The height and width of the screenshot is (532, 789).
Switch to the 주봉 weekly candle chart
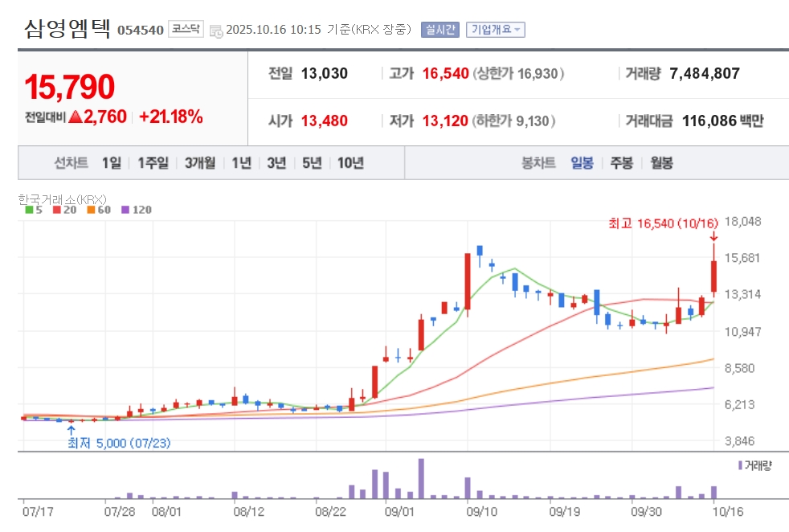(x=621, y=163)
